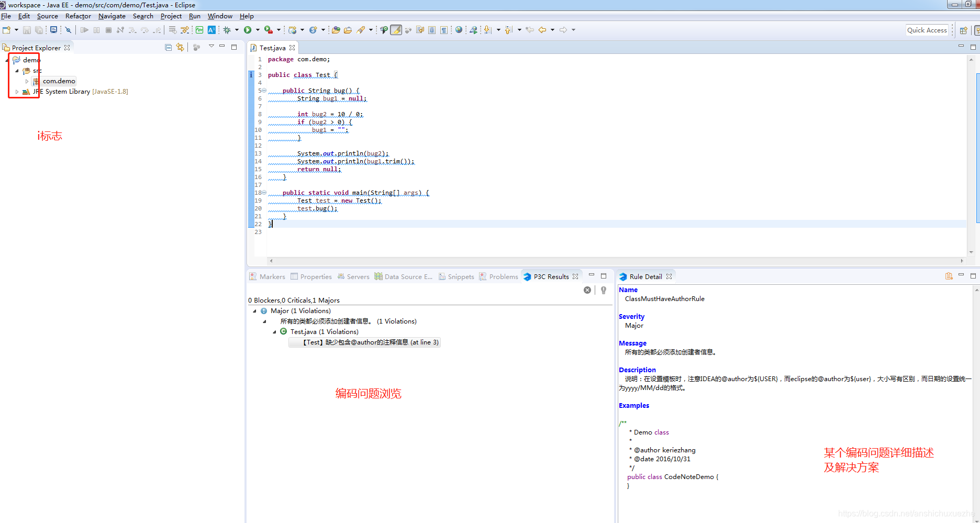Switch to the Problems tab
The image size is (980, 523).
tap(503, 276)
